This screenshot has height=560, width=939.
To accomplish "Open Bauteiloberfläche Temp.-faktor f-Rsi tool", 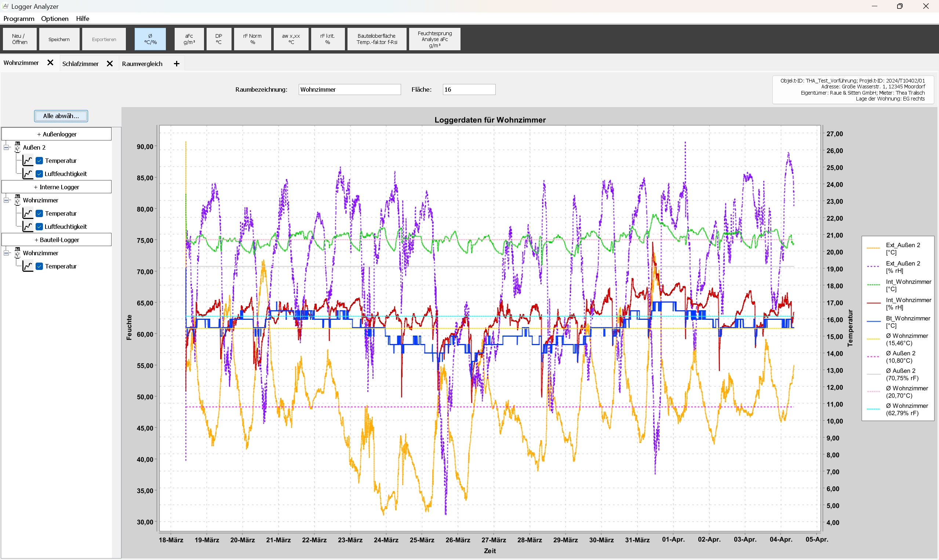I will coord(376,39).
